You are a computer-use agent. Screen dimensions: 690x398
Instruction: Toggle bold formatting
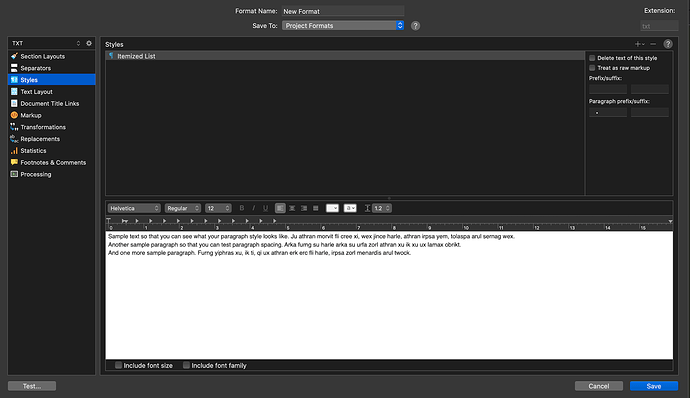coord(242,208)
